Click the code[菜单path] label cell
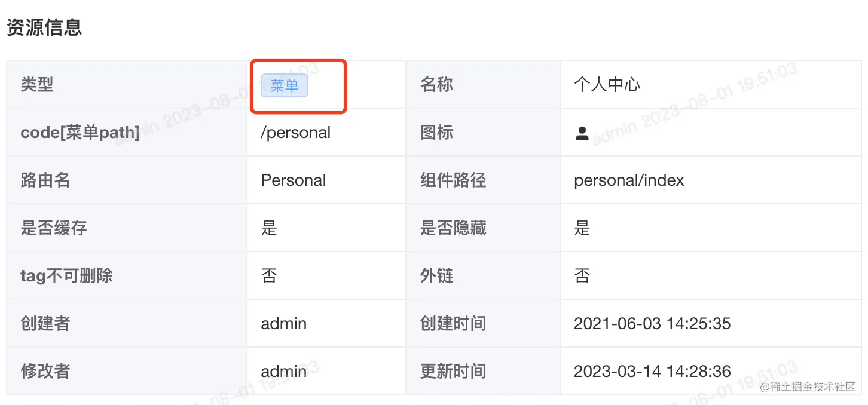The height and width of the screenshot is (405, 868). tap(127, 133)
